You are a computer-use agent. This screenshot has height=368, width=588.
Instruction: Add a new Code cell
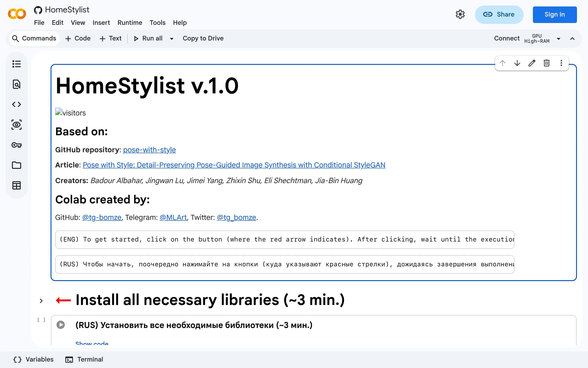[78, 38]
